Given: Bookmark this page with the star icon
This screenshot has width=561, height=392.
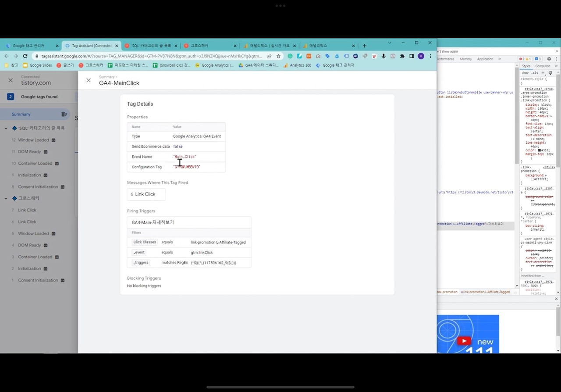Looking at the screenshot, I should click(x=278, y=56).
